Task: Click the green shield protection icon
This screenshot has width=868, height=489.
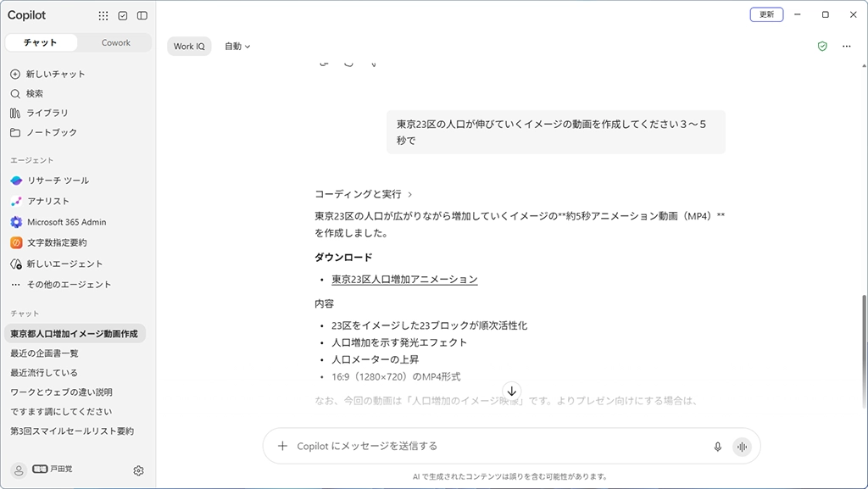Action: [822, 47]
